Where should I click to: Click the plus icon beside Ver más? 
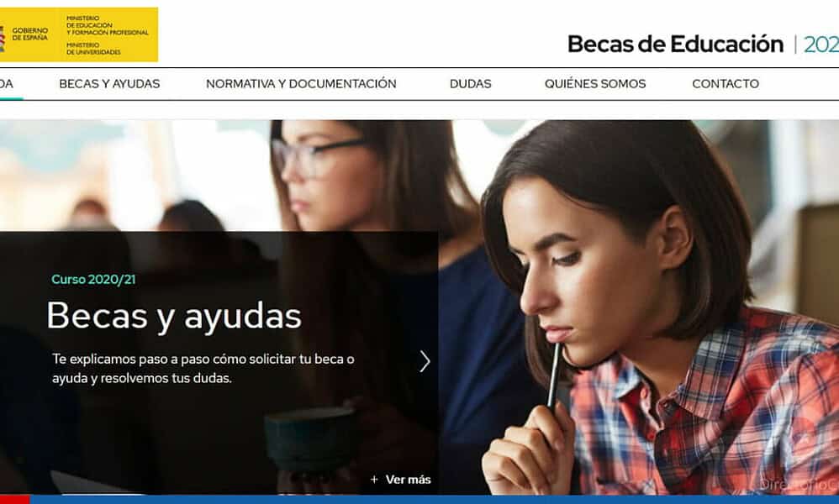[374, 480]
